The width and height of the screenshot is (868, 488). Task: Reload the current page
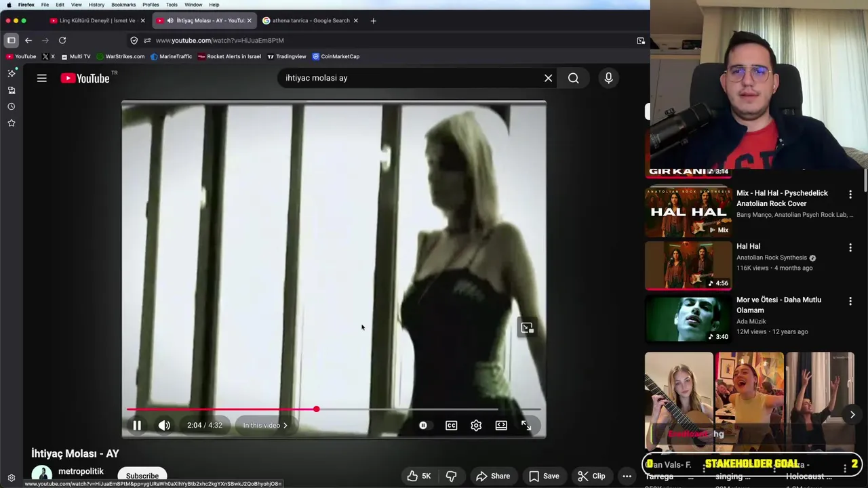[62, 41]
